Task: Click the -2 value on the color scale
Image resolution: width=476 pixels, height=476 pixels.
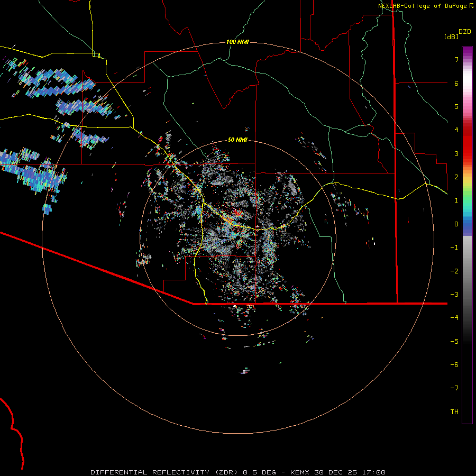Action: click(x=454, y=271)
